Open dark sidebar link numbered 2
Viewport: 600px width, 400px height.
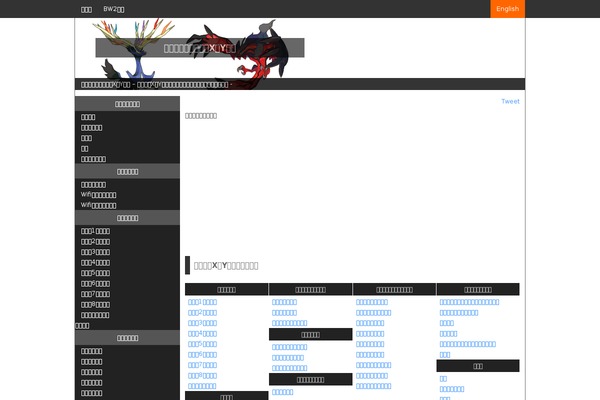coord(95,242)
